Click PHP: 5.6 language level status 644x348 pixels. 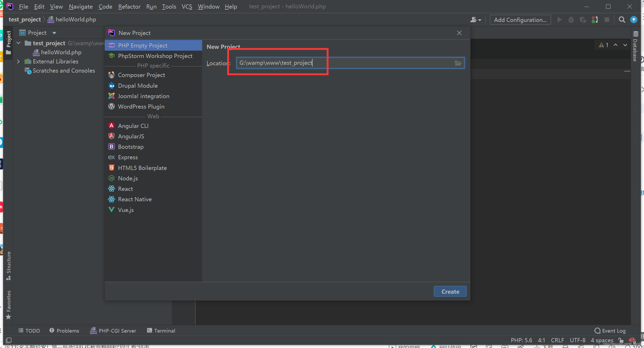522,340
